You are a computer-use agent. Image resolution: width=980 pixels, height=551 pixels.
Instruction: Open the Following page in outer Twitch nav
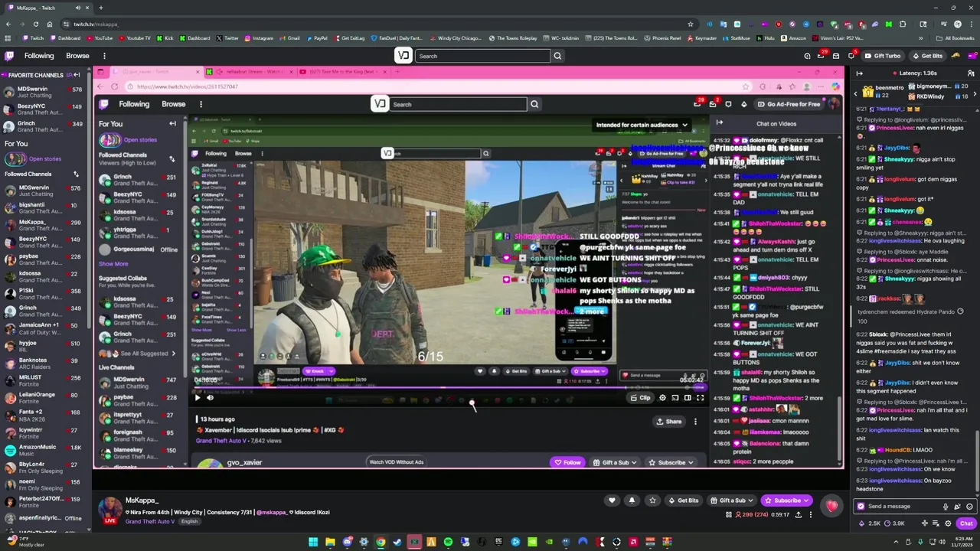(39, 56)
